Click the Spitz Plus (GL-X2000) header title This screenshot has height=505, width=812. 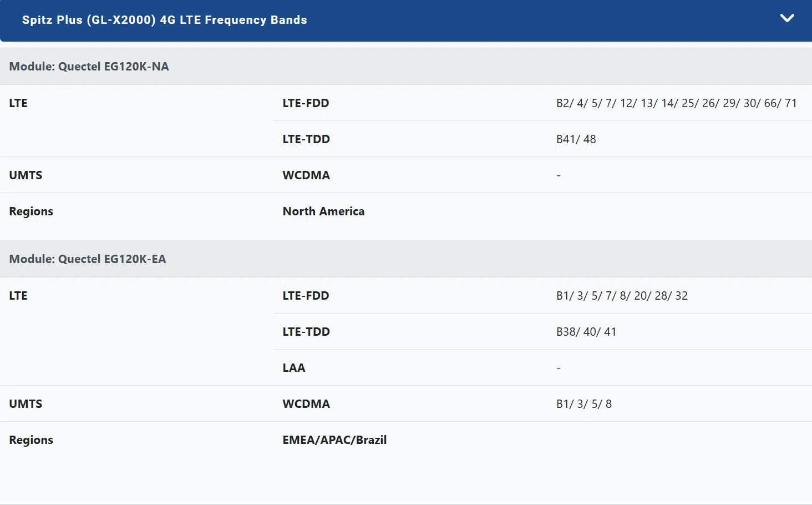pyautogui.click(x=164, y=20)
